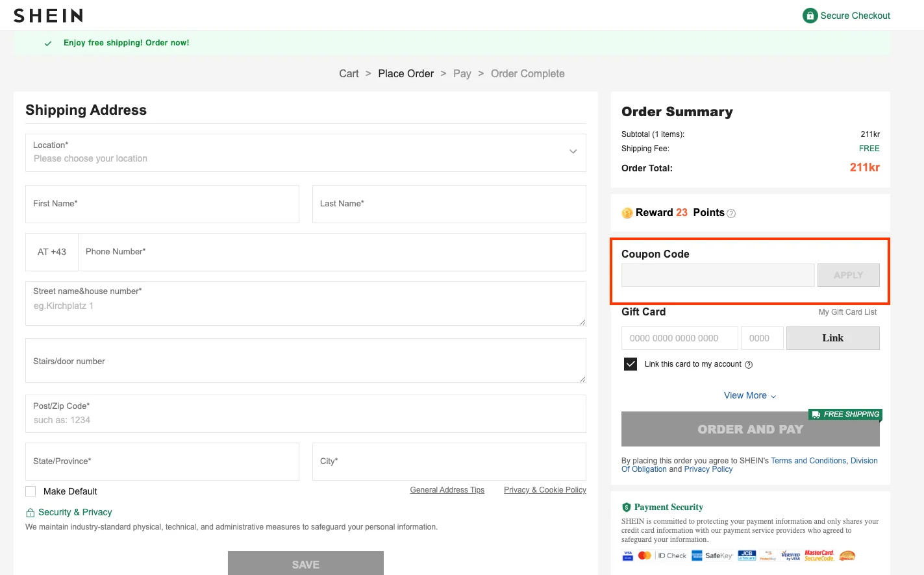Click the gift card Link button

[x=832, y=338]
